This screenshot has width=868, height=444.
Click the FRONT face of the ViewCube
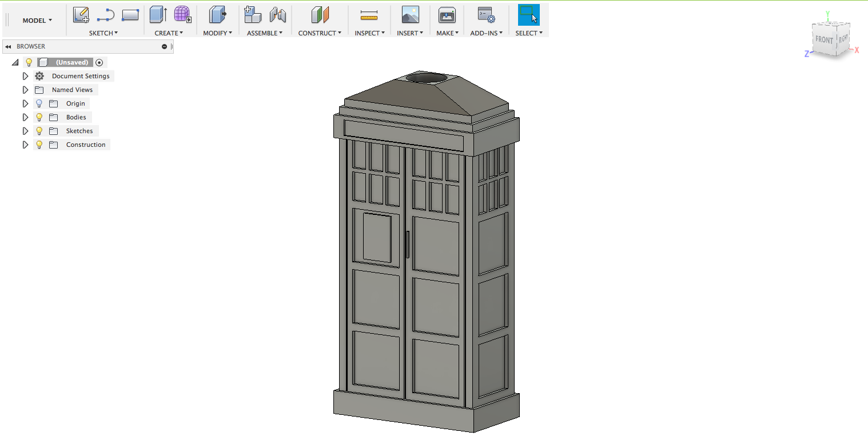[x=824, y=41]
